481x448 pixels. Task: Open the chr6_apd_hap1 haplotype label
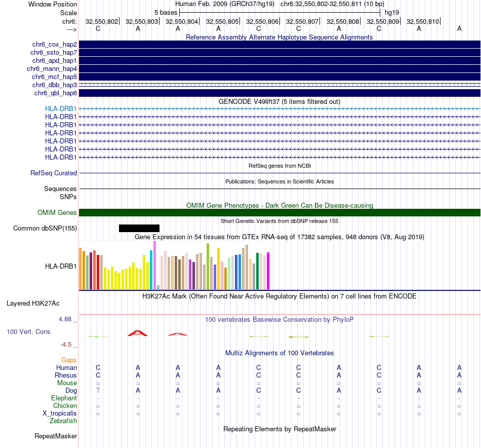click(x=55, y=60)
